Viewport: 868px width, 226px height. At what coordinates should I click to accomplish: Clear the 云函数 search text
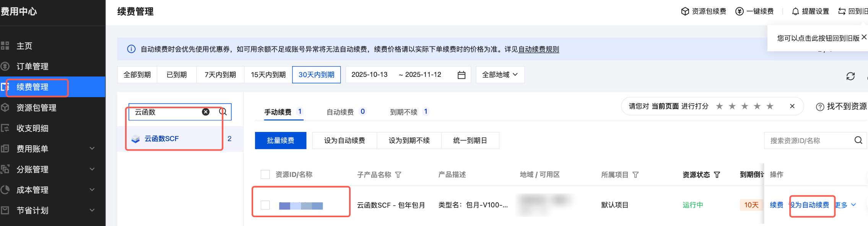(x=206, y=112)
